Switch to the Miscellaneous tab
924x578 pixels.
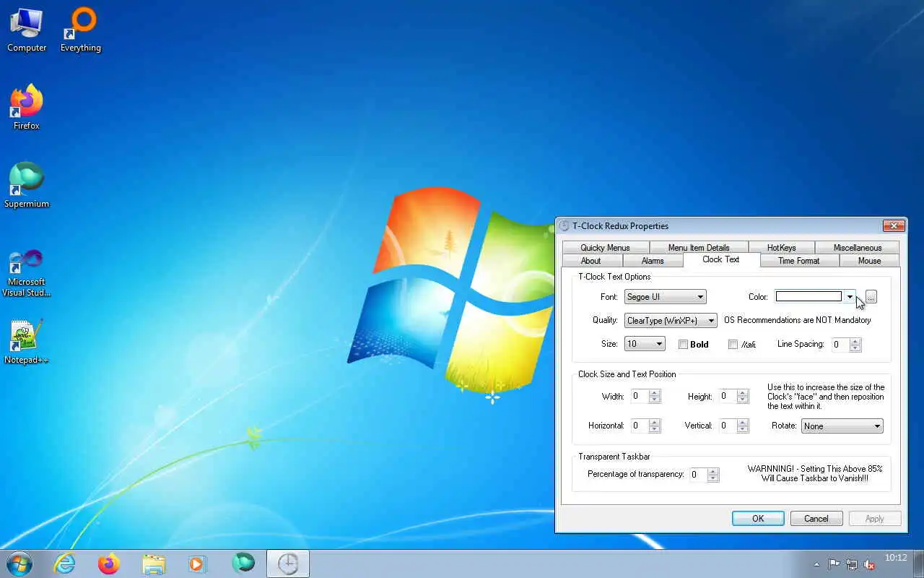coord(858,248)
